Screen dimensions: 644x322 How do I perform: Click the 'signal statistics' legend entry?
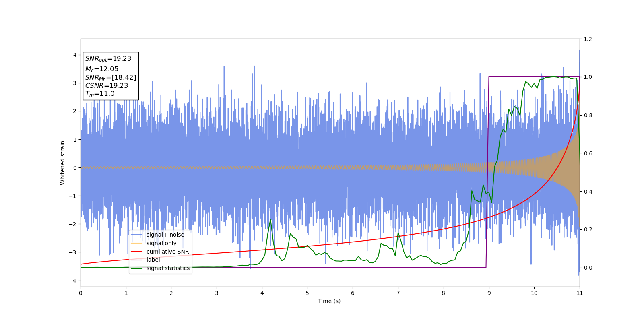(x=168, y=268)
